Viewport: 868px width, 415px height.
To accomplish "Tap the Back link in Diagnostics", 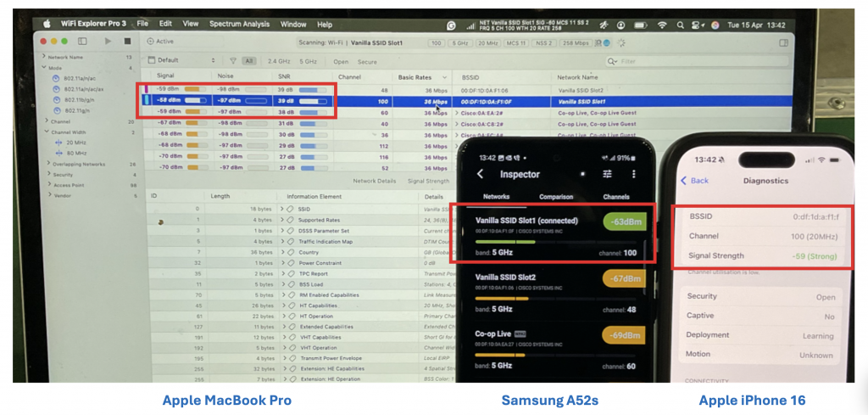I will pyautogui.click(x=694, y=181).
